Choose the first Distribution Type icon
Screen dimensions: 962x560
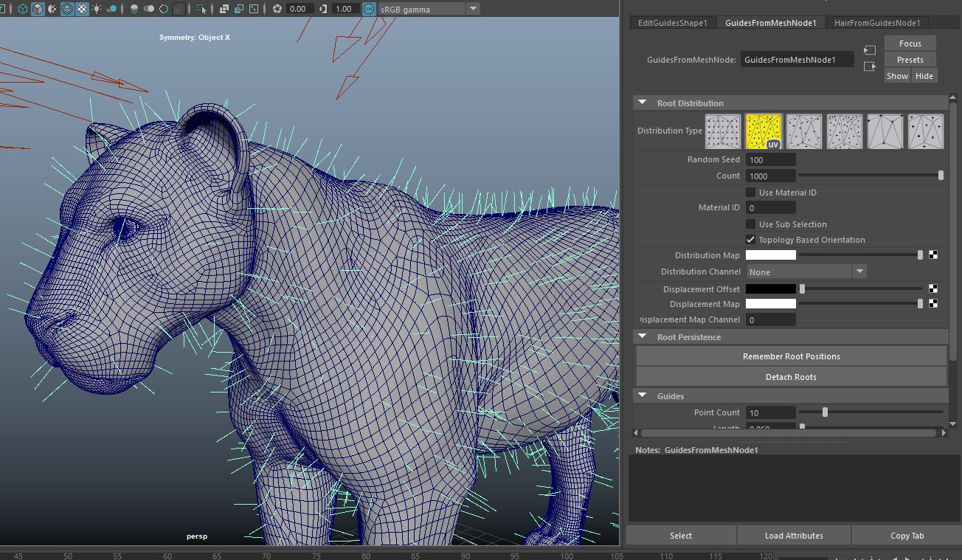pyautogui.click(x=722, y=131)
